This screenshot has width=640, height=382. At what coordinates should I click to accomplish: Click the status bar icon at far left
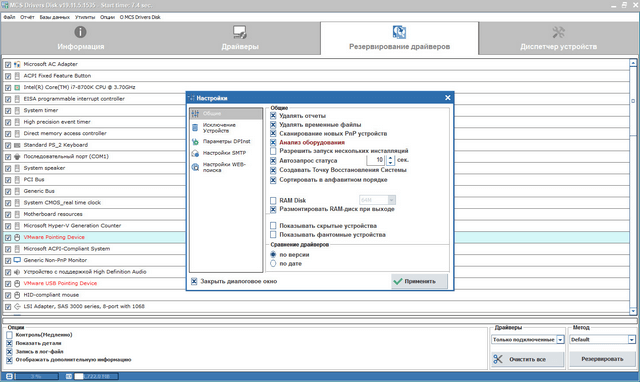pyautogui.click(x=9, y=376)
